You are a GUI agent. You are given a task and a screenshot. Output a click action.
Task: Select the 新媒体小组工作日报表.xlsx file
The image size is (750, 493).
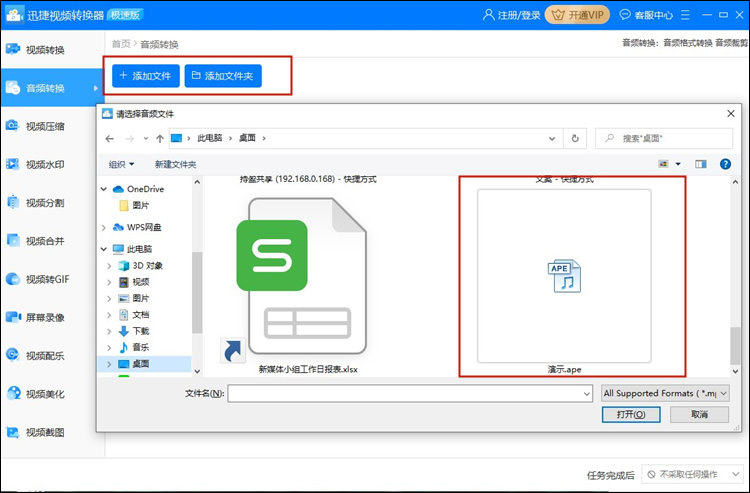click(307, 282)
